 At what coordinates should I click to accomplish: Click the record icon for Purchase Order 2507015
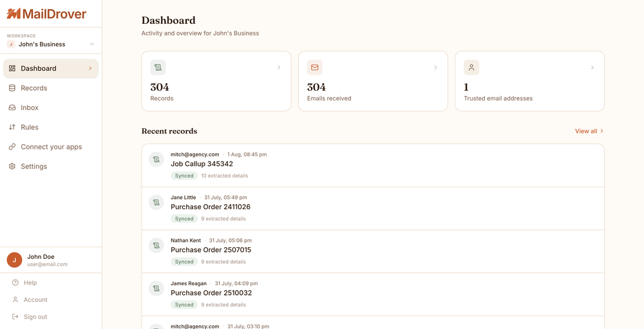[156, 245]
